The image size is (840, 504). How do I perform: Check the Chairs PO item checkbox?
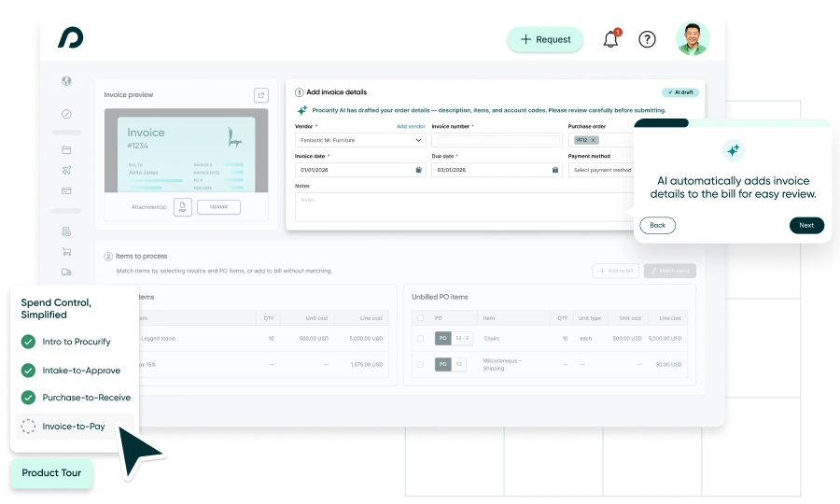tap(420, 338)
